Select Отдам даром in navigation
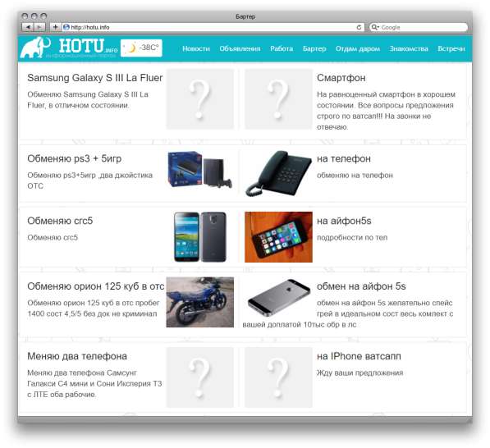 tap(358, 48)
